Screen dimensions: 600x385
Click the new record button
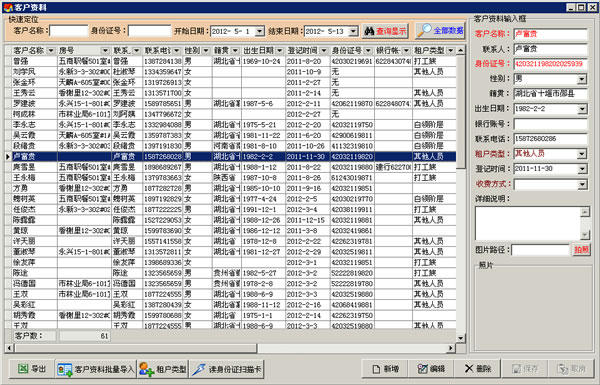[385, 369]
